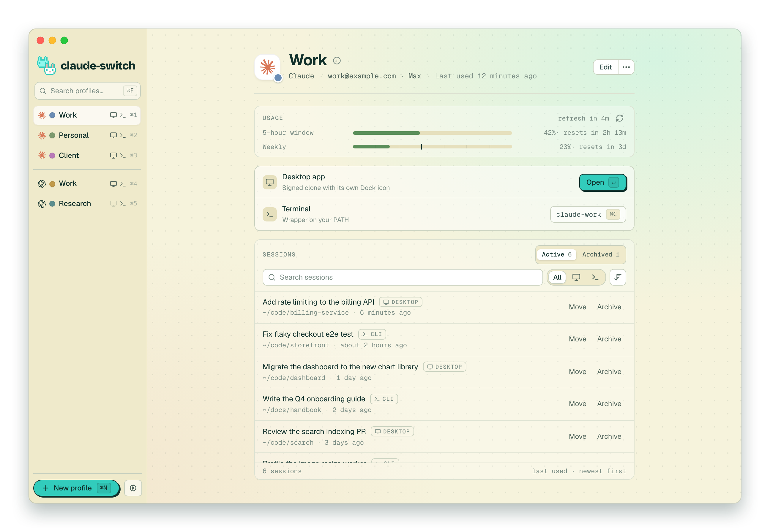Archive the Migrate the dashboard session
This screenshot has height=532, width=770.
[x=609, y=371]
